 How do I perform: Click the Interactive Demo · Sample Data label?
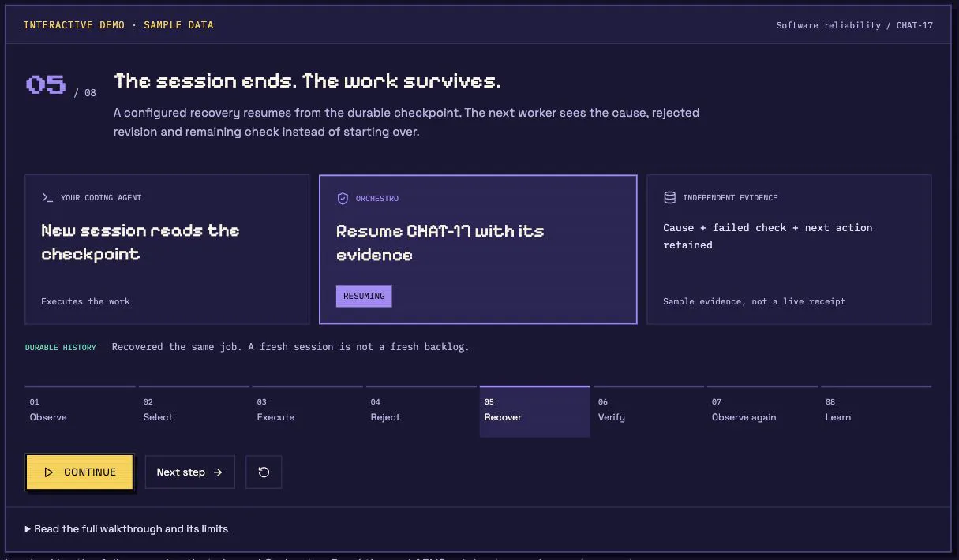[x=118, y=25]
